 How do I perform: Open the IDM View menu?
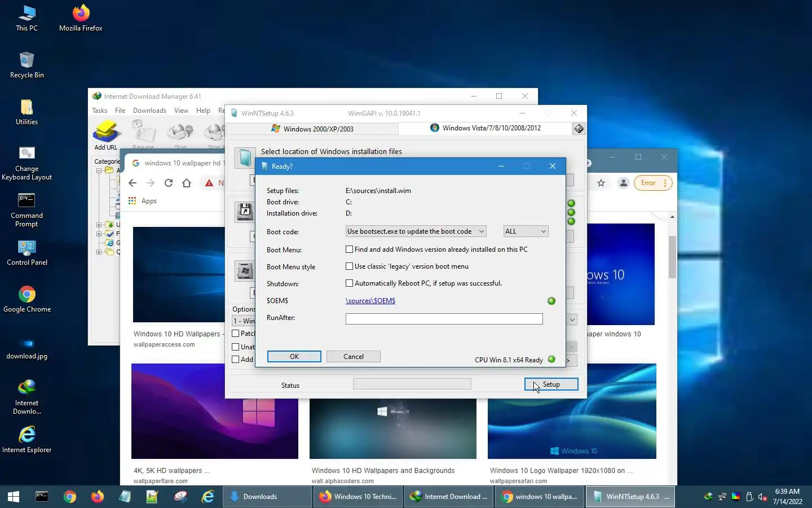pos(181,111)
